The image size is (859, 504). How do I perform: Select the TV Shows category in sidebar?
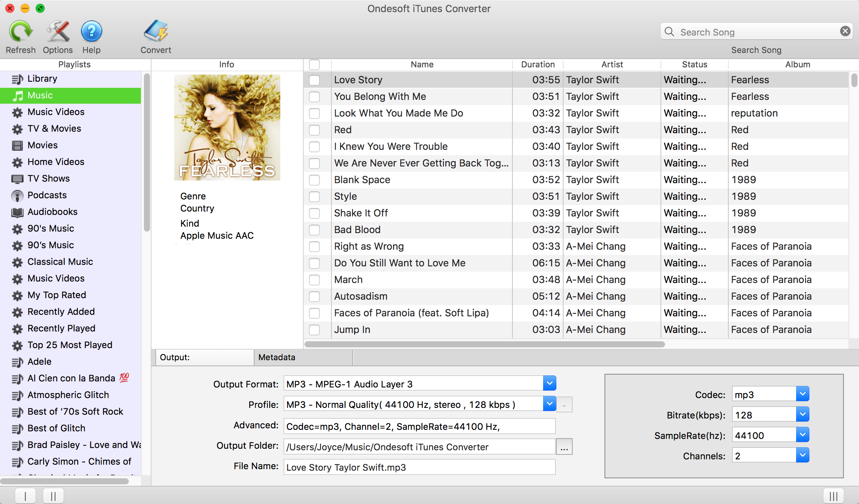tap(48, 178)
